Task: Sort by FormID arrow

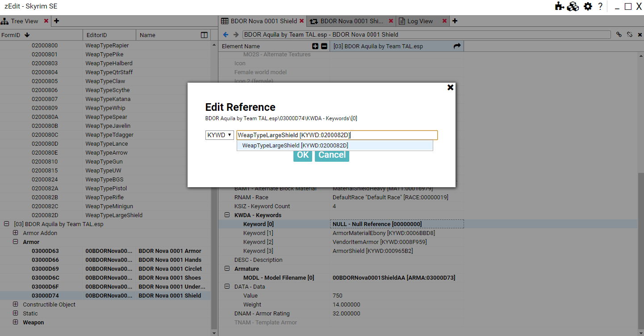Action: click(x=27, y=35)
